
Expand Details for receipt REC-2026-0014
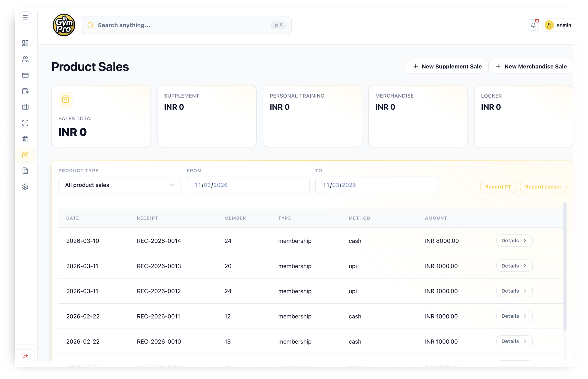click(x=514, y=241)
